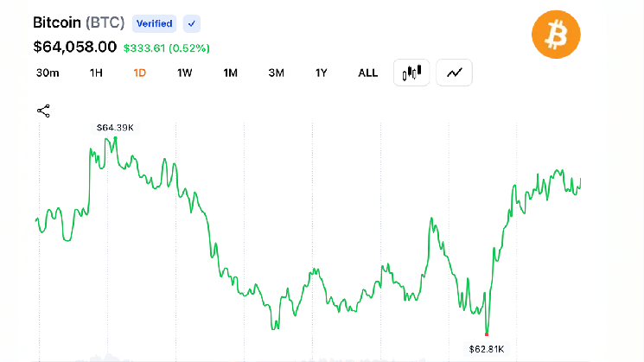Image resolution: width=644 pixels, height=362 pixels.
Task: Click the Bitcoin (BTC) title
Action: pyautogui.click(x=79, y=22)
